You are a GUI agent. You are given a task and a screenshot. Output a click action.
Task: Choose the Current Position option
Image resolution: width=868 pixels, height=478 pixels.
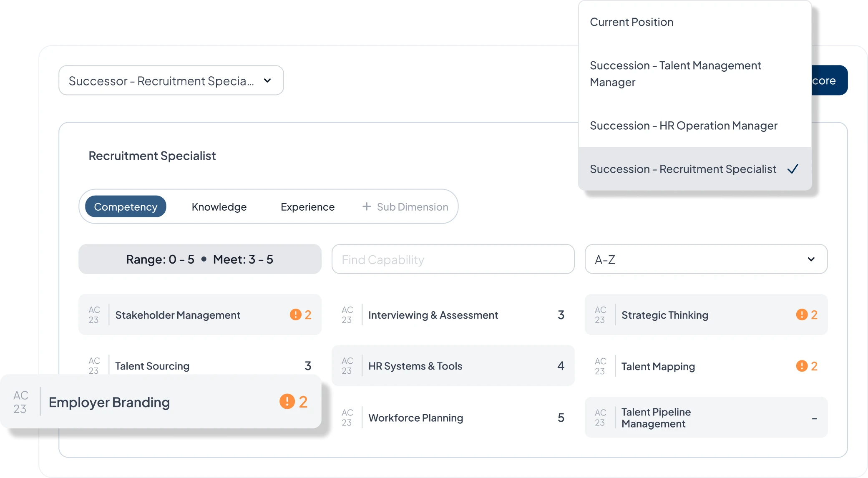click(632, 22)
